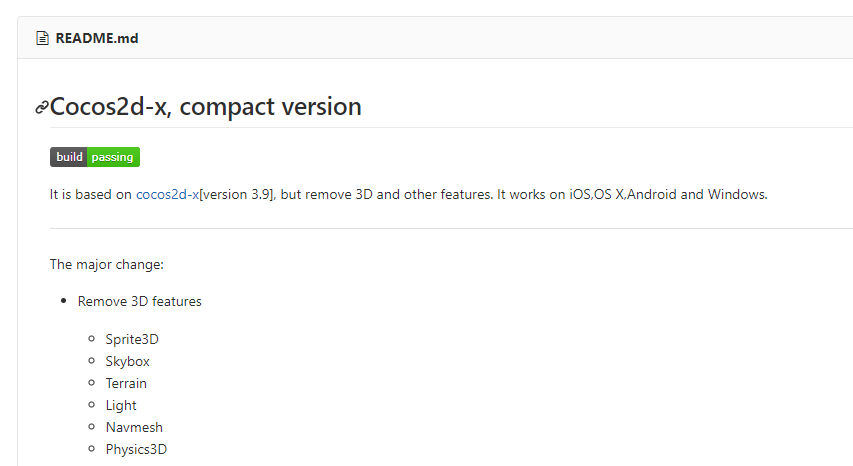
Task: Click the word "Windows" in the description
Action: [736, 194]
